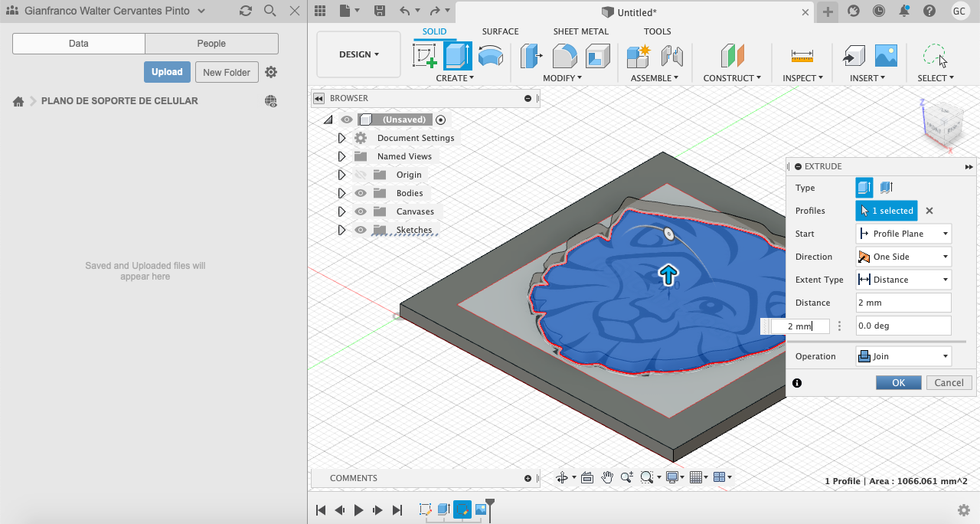This screenshot has width=980, height=524.
Task: Open data panel settings gear
Action: (x=271, y=72)
